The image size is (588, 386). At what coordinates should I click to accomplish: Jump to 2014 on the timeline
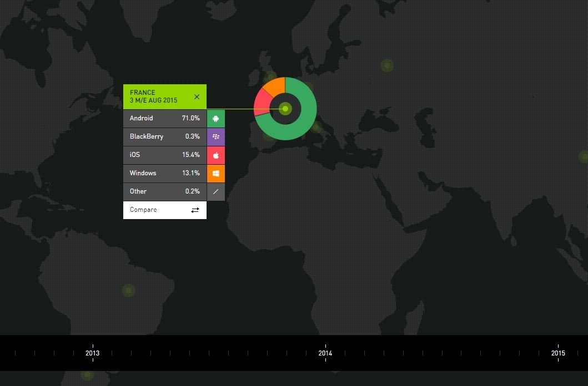coord(325,353)
